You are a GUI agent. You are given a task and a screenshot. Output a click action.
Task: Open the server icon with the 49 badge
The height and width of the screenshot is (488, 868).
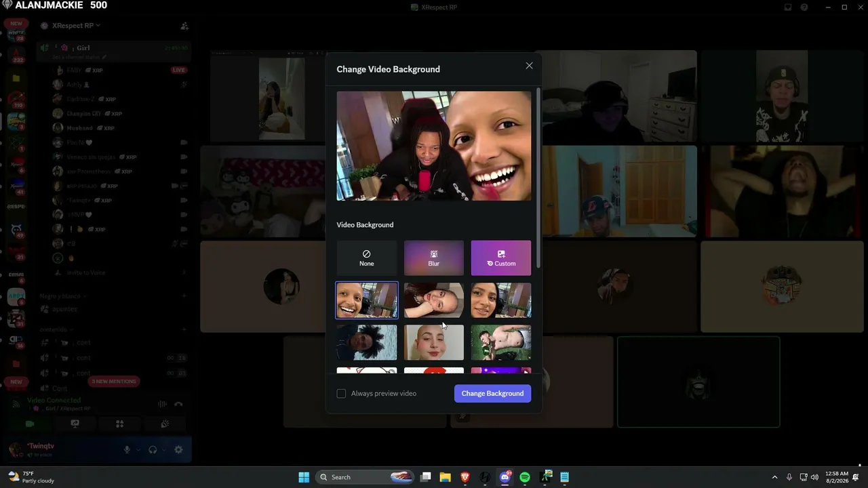point(16,230)
